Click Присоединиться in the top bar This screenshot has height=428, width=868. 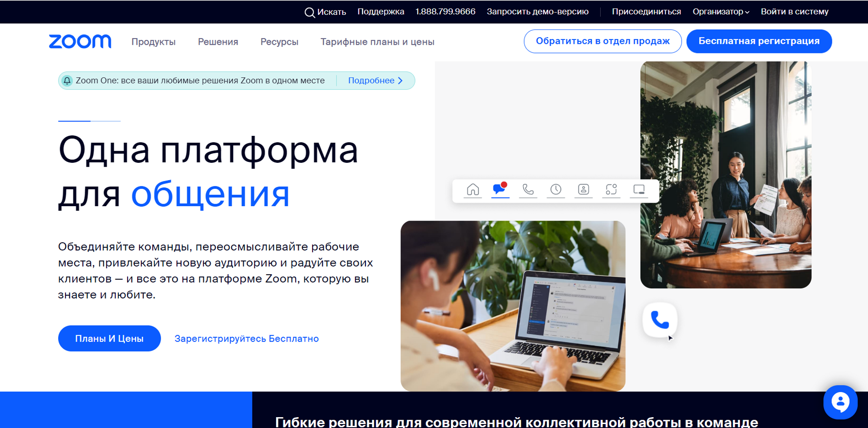coord(646,12)
